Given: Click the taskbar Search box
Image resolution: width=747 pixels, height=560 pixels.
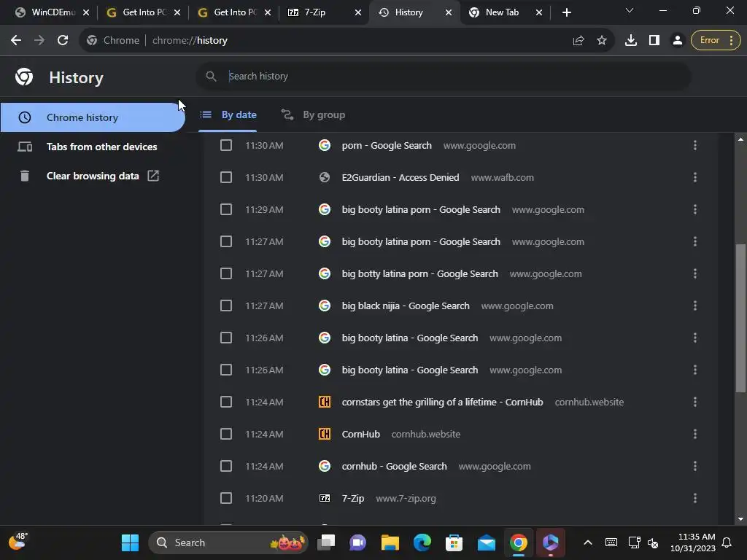Looking at the screenshot, I should [x=228, y=542].
